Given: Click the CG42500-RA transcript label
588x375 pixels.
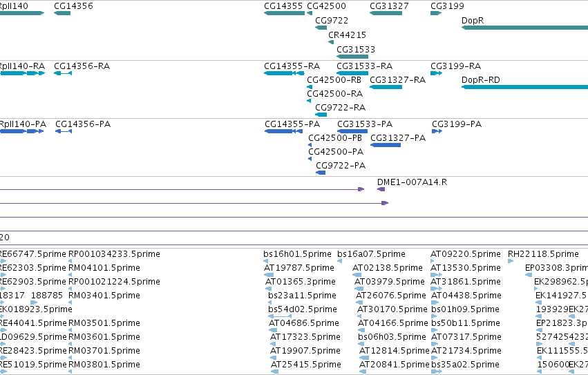Looking at the screenshot, I should click(x=334, y=94).
